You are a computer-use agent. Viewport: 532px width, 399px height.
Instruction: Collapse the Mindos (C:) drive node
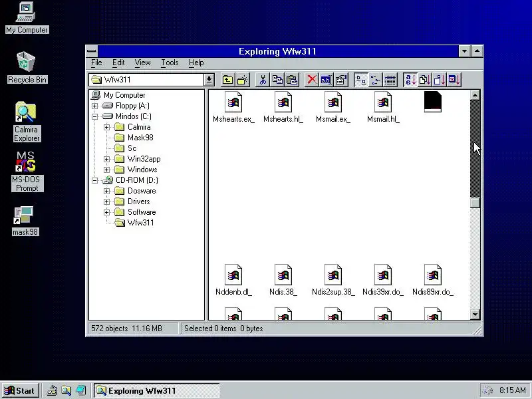click(x=94, y=116)
